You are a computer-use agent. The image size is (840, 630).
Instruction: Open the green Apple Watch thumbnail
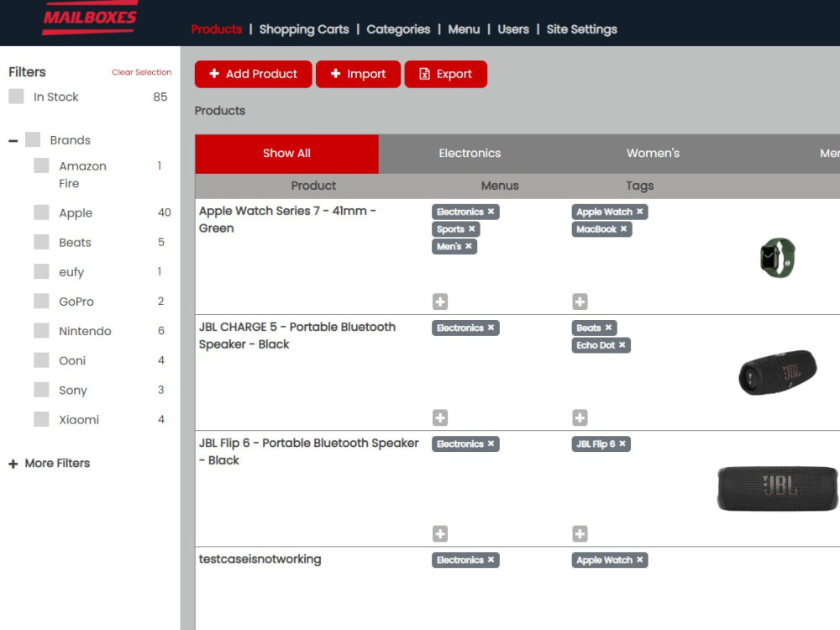point(778,258)
